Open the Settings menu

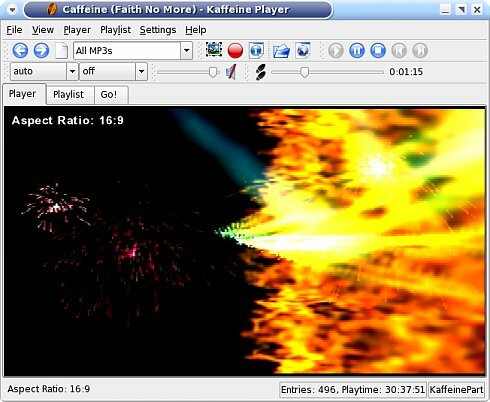coord(158,30)
